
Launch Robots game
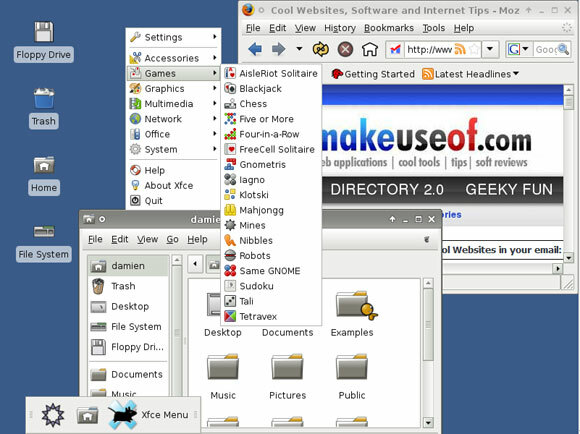point(271,255)
